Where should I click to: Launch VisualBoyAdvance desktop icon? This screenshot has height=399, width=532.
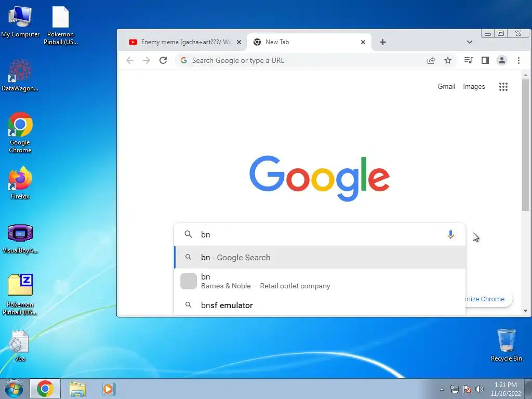pyautogui.click(x=20, y=239)
